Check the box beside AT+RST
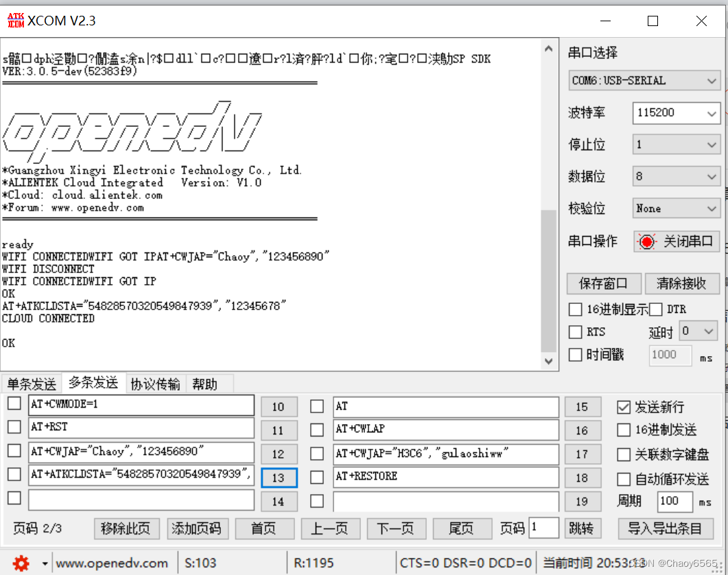This screenshot has width=728, height=575. (14, 426)
